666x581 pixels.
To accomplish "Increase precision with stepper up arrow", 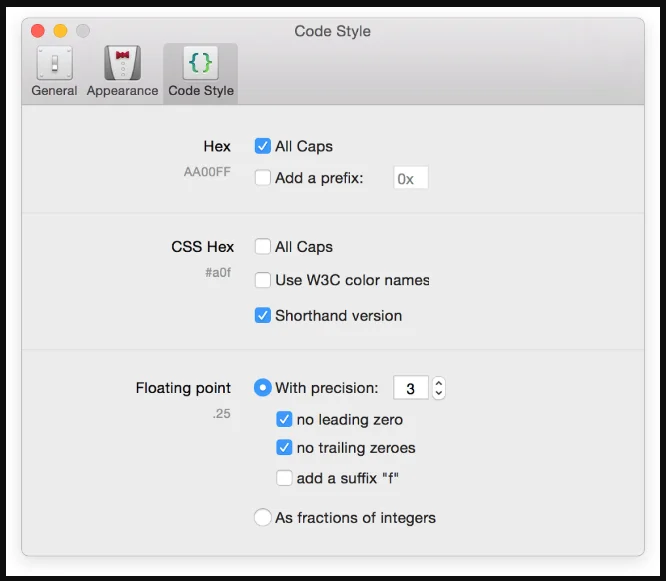I will coord(439,383).
